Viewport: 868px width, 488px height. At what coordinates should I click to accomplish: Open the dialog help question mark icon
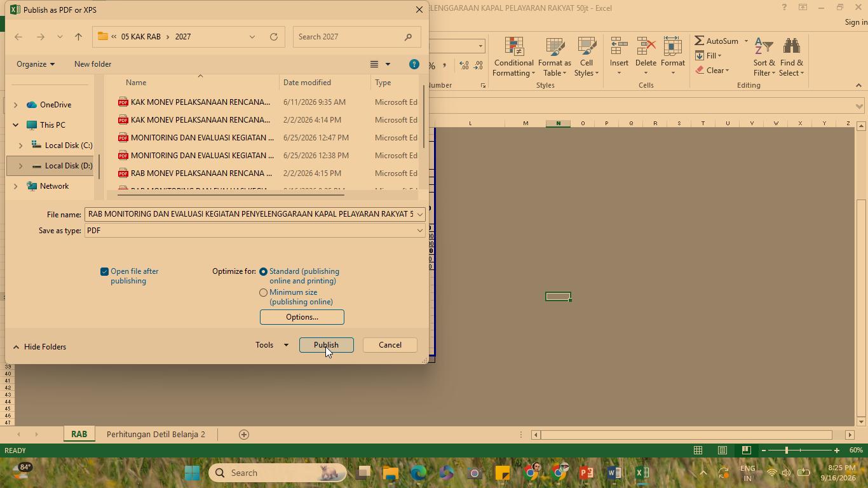click(414, 64)
